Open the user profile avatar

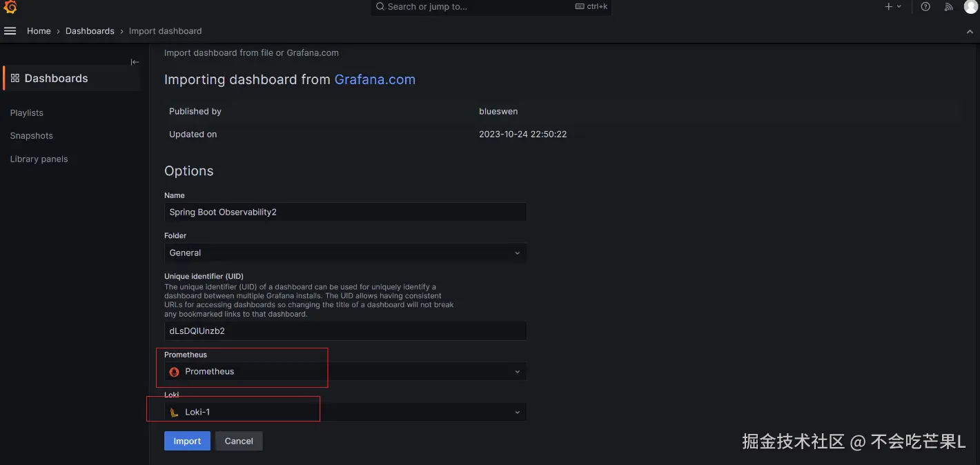(971, 6)
